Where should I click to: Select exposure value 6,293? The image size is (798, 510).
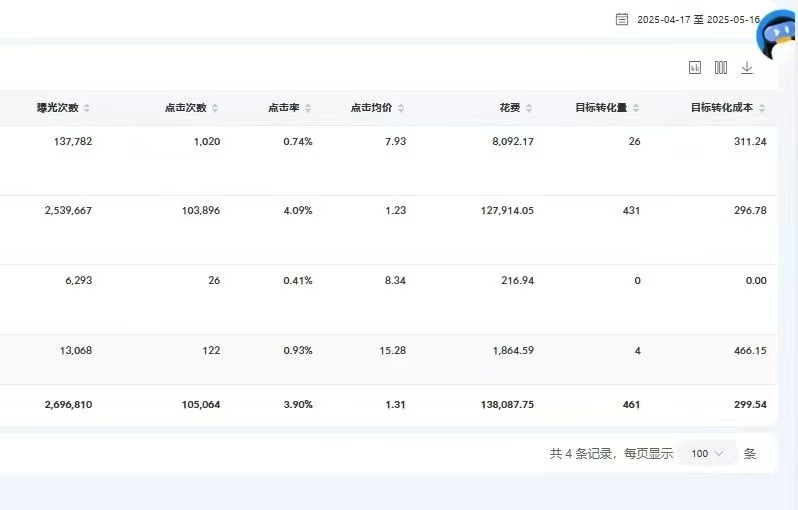[x=78, y=280]
